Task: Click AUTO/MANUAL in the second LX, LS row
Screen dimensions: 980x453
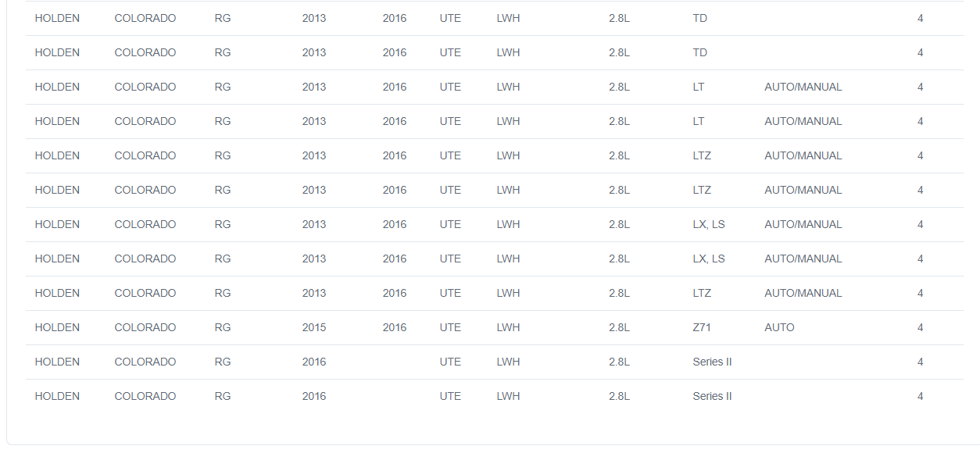Action: tap(803, 259)
